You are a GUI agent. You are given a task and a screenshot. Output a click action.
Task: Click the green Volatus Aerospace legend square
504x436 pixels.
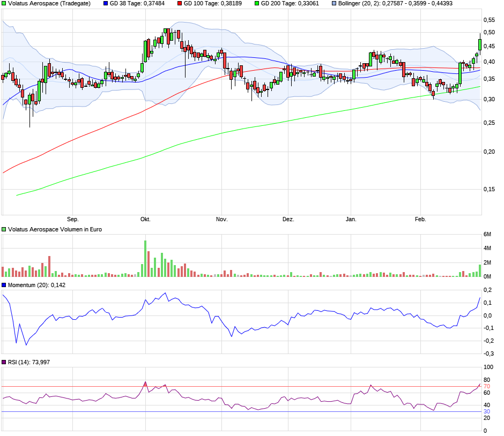(x=4, y=3)
